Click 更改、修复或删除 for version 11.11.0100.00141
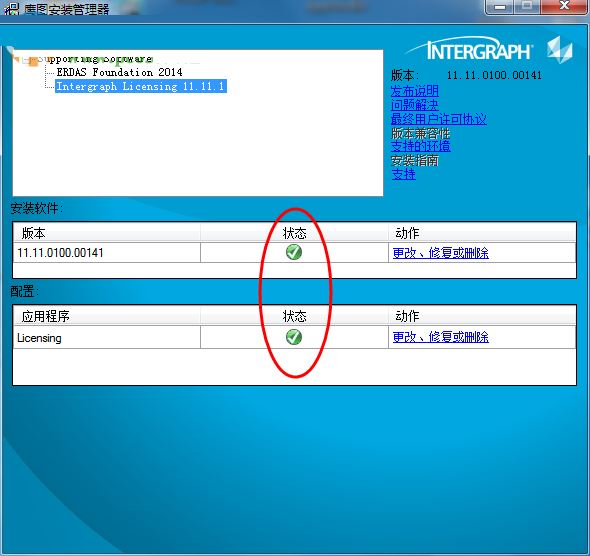 point(441,253)
